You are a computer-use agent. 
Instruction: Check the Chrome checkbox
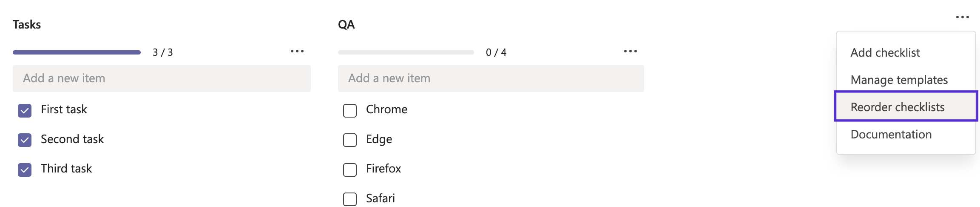point(350,111)
